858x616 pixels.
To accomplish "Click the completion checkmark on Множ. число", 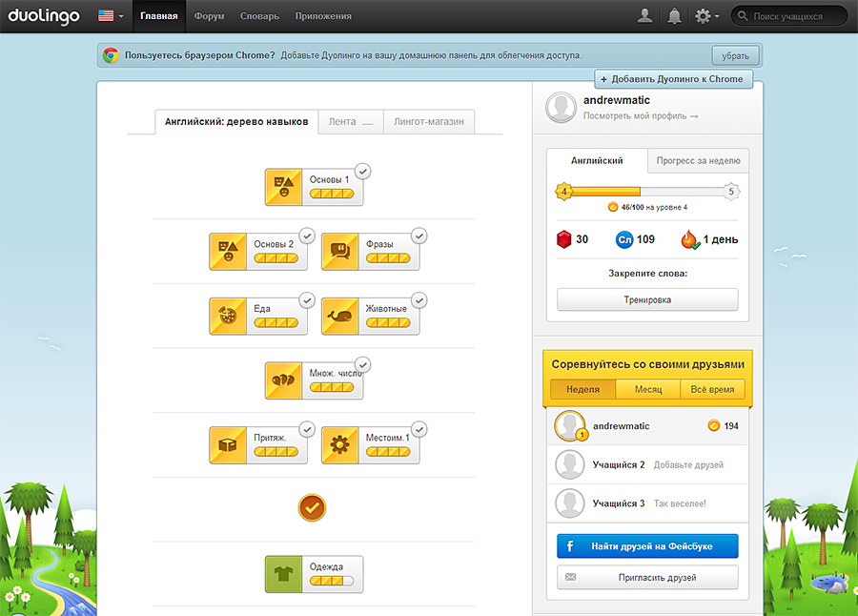I will 363,364.
